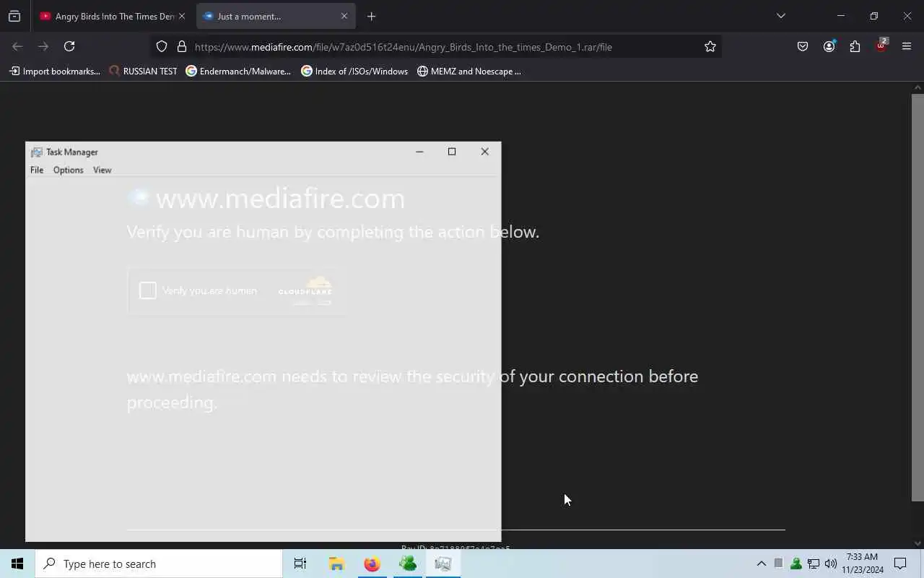This screenshot has height=578, width=924.
Task: Click the Type here to search box
Action: pos(159,564)
